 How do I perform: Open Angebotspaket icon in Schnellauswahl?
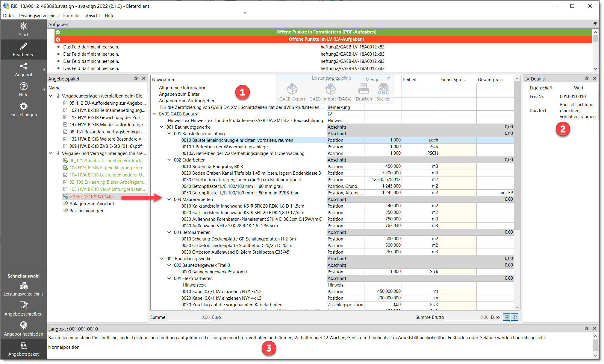pyautogui.click(x=23, y=346)
